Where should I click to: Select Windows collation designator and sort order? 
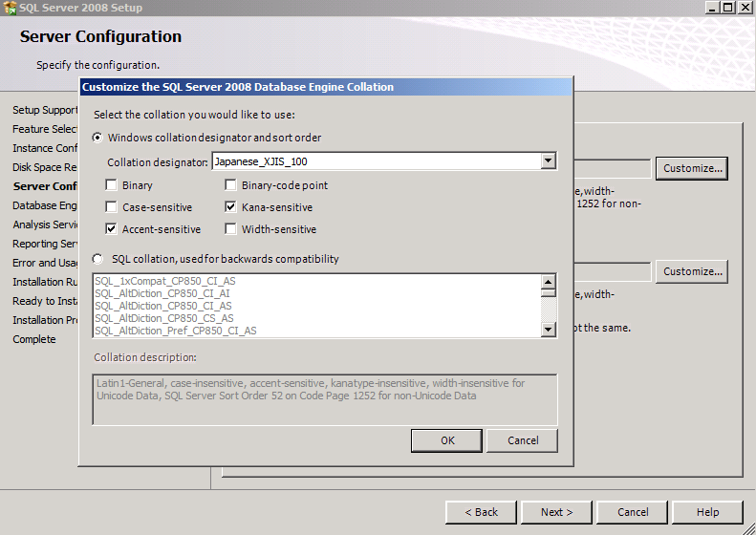click(97, 138)
